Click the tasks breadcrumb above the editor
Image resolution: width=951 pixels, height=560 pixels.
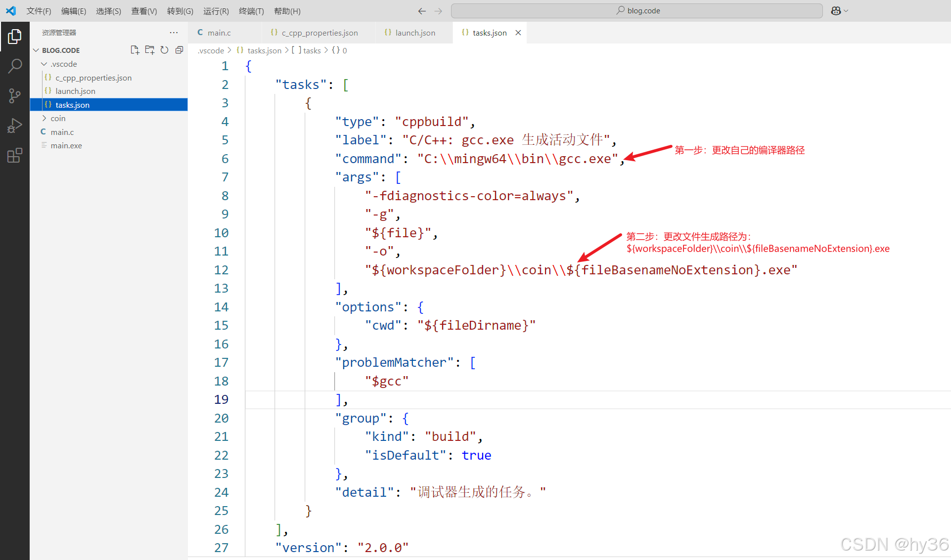pos(312,50)
